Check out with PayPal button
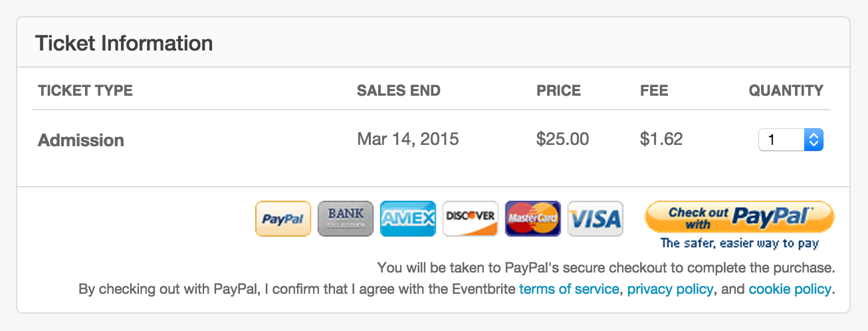 point(739,217)
